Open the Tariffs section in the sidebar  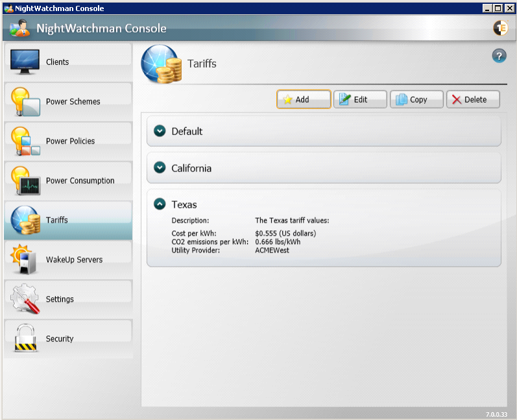coord(57,220)
